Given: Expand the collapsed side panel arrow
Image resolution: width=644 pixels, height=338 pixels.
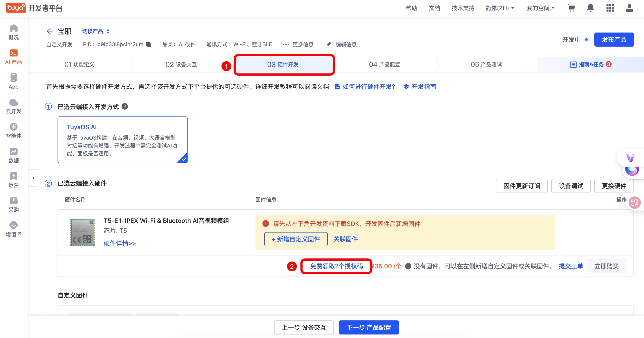Looking at the screenshot, I should coord(34,178).
